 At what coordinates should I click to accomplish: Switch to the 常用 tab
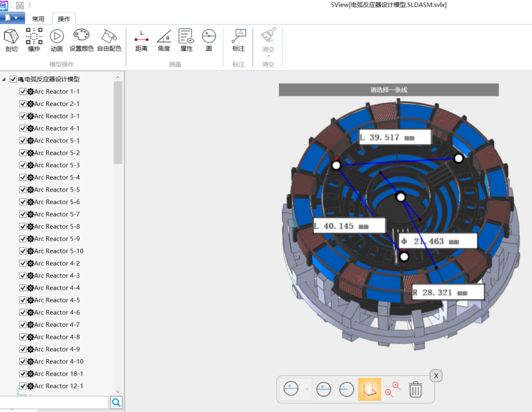coord(38,19)
